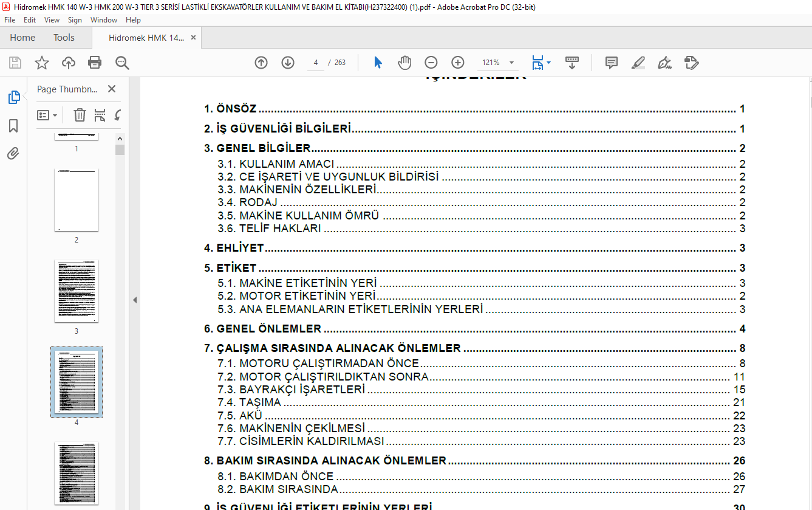Click the Save file icon
812x510 pixels.
pos(15,63)
